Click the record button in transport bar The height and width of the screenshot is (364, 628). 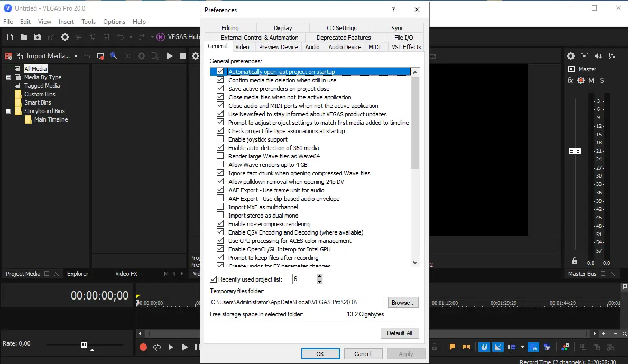(x=143, y=347)
